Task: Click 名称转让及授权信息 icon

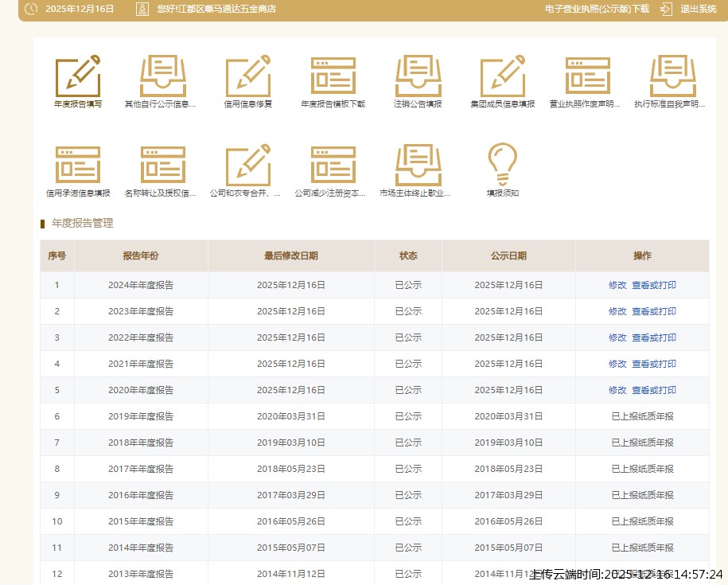Action: pyautogui.click(x=162, y=166)
